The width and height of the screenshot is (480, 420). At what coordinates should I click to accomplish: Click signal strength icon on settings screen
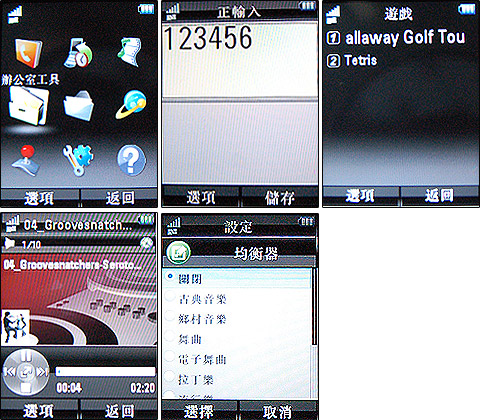[x=174, y=227]
